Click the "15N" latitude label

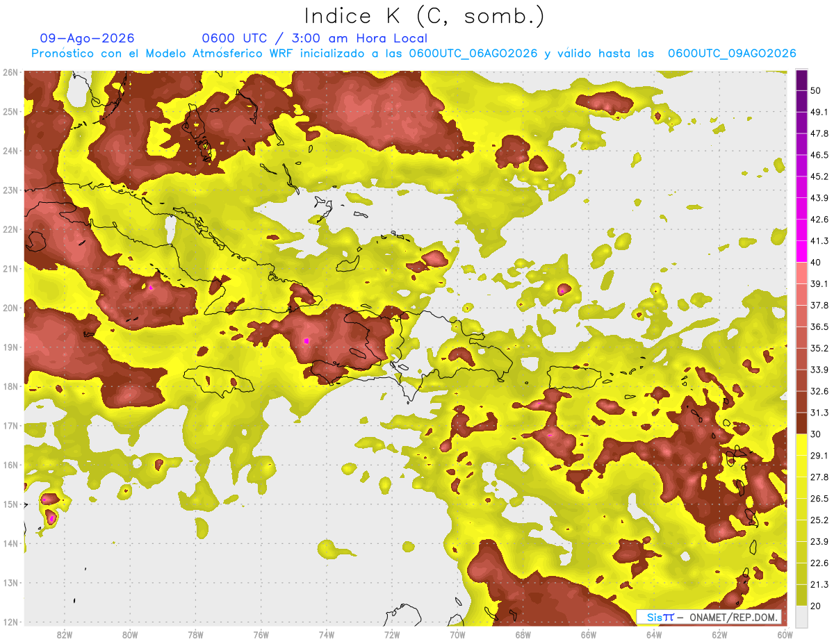(x=10, y=504)
